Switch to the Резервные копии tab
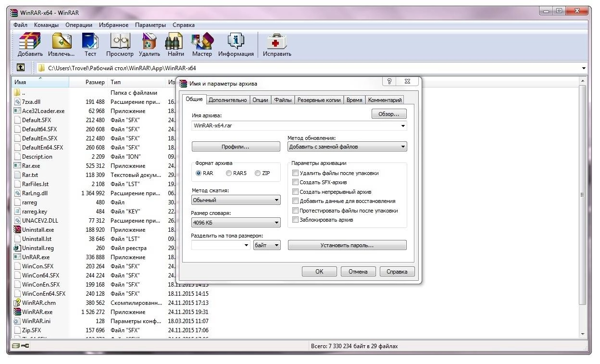The height and width of the screenshot is (364, 600). click(x=319, y=100)
